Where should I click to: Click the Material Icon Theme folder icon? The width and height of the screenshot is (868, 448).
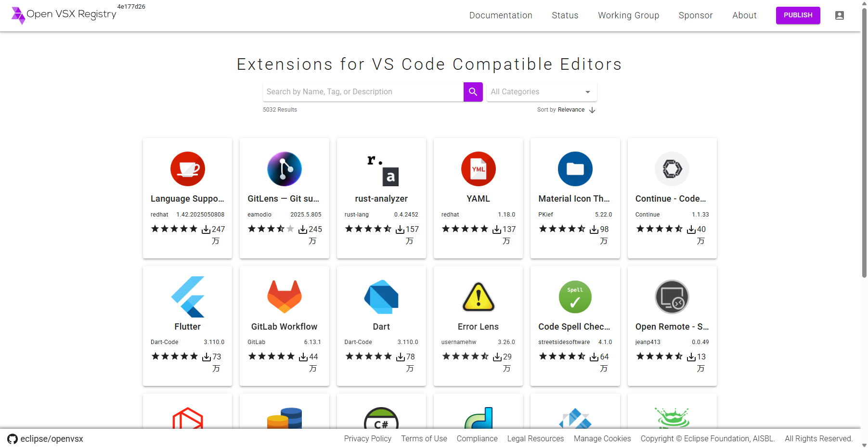tap(575, 169)
